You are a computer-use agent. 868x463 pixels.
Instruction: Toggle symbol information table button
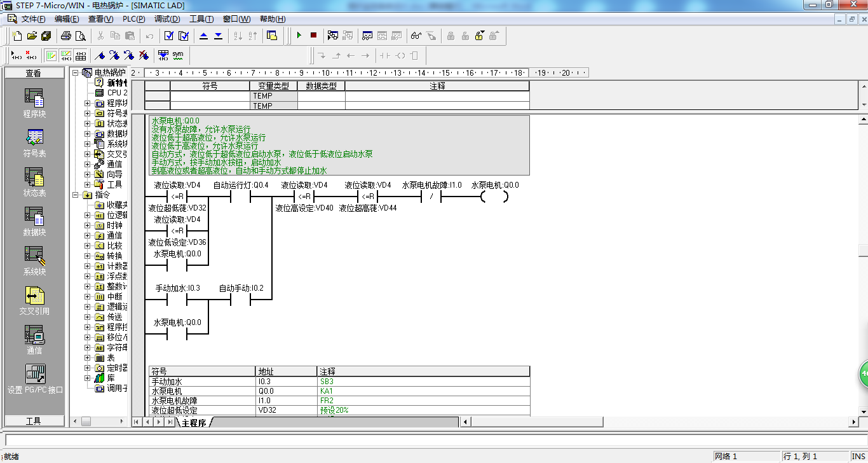click(x=81, y=55)
